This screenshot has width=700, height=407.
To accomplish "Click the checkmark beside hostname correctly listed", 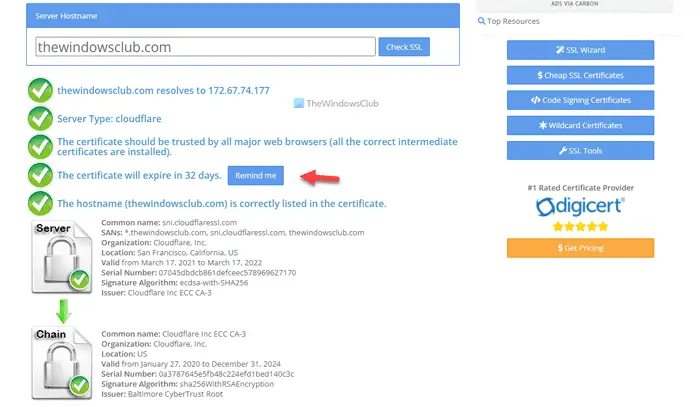I will (x=40, y=203).
